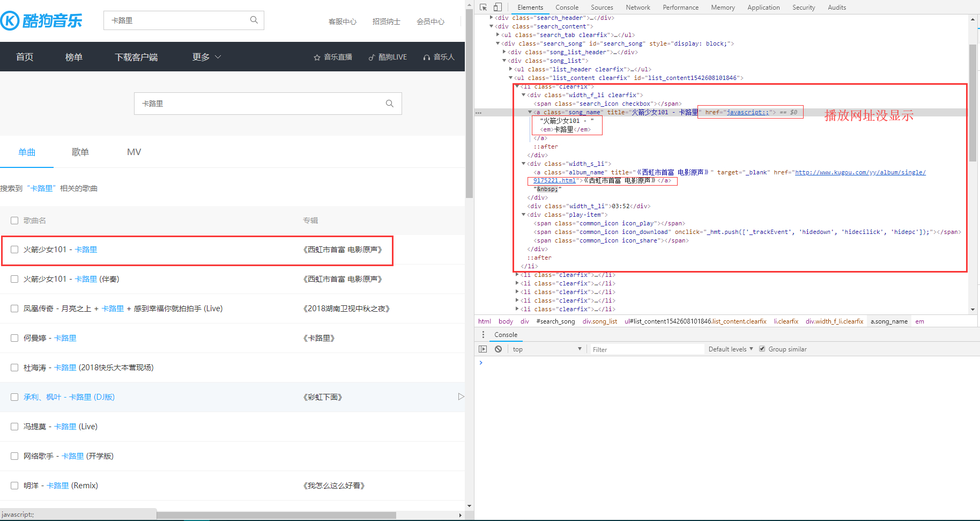The image size is (980, 521).
Task: Check 明洋 - 卡路里 (Remix) row
Action: pos(14,486)
